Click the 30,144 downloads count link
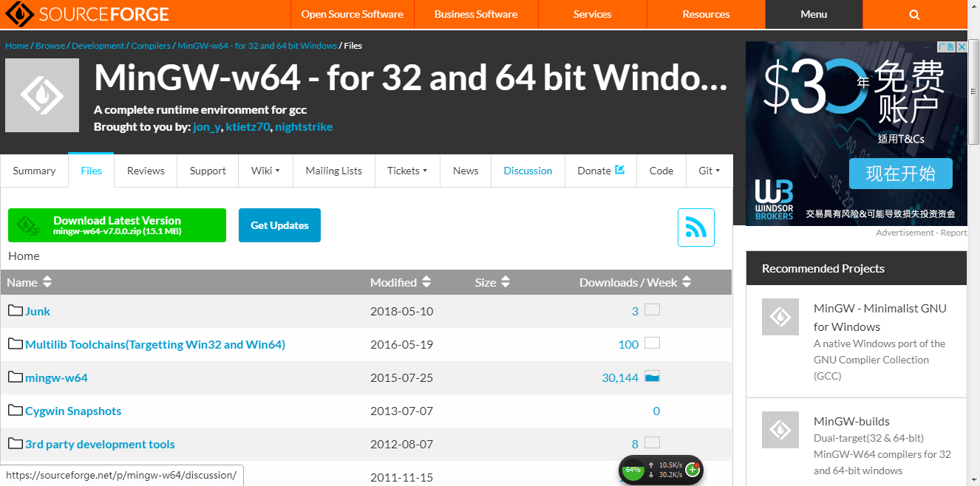 pyautogui.click(x=620, y=377)
